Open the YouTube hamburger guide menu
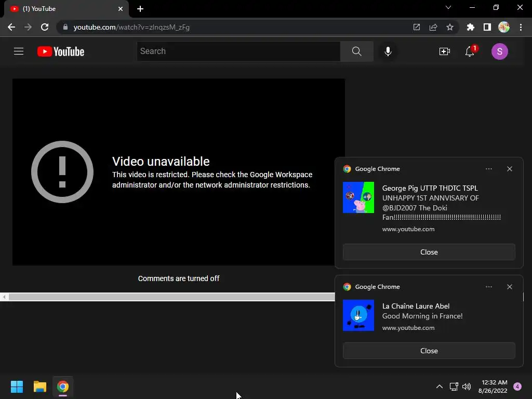The width and height of the screenshot is (532, 399). 19,51
